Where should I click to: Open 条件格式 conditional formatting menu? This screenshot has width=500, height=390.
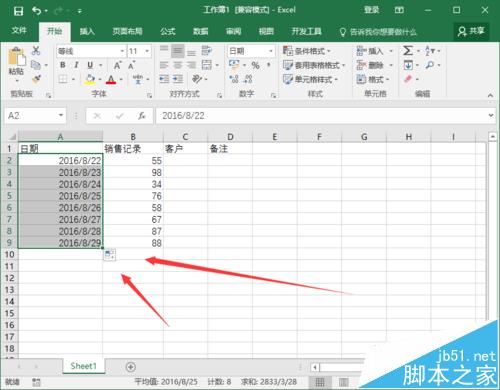307,51
